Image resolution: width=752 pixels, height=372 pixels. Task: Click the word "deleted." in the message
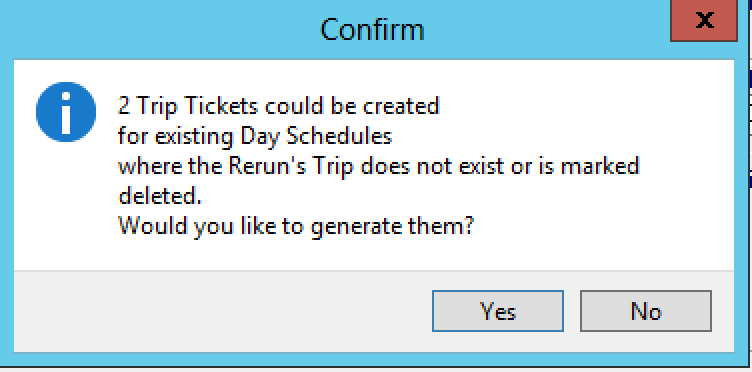click(160, 197)
